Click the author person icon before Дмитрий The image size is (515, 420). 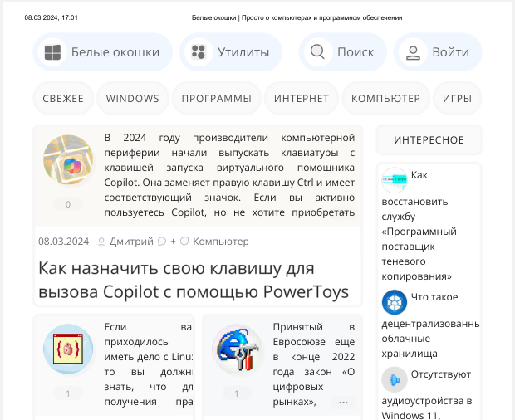coord(101,242)
